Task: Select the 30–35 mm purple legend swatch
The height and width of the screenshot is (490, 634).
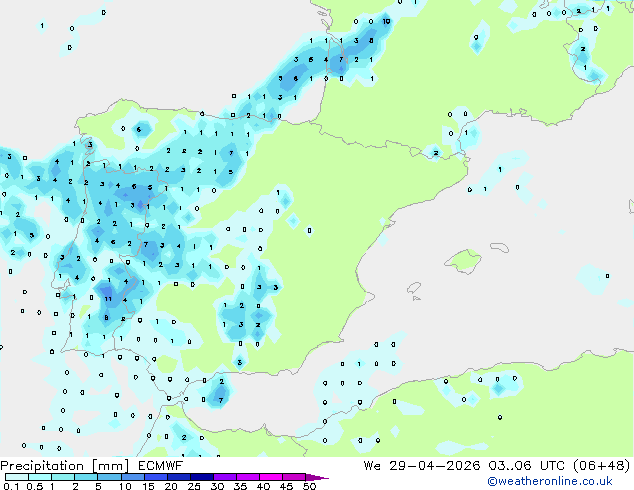Action: [224, 477]
